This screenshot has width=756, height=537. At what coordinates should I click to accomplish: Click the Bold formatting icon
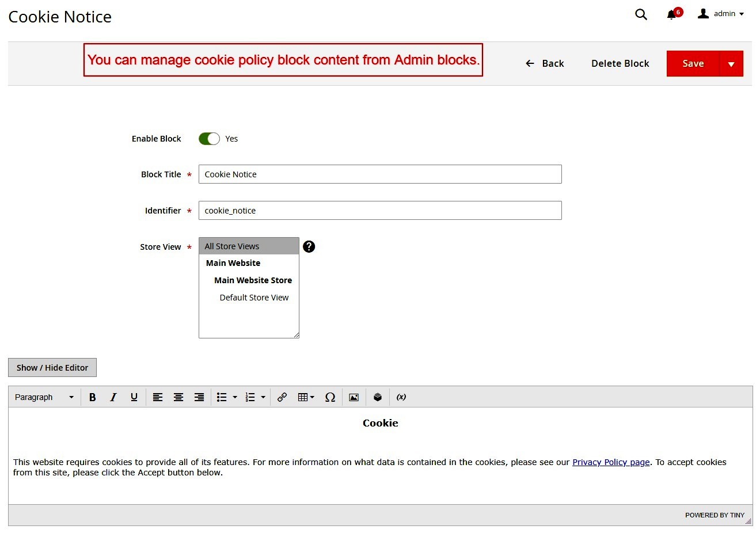[92, 397]
